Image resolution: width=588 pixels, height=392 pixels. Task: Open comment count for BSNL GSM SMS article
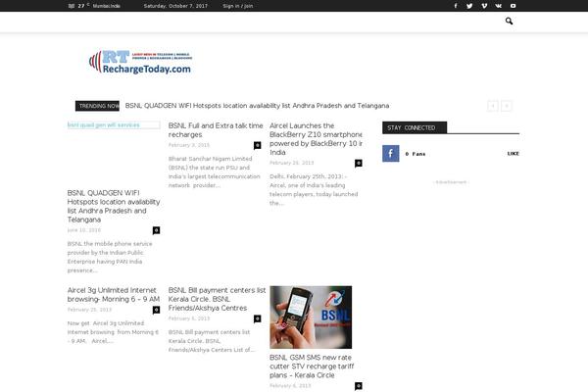(359, 385)
